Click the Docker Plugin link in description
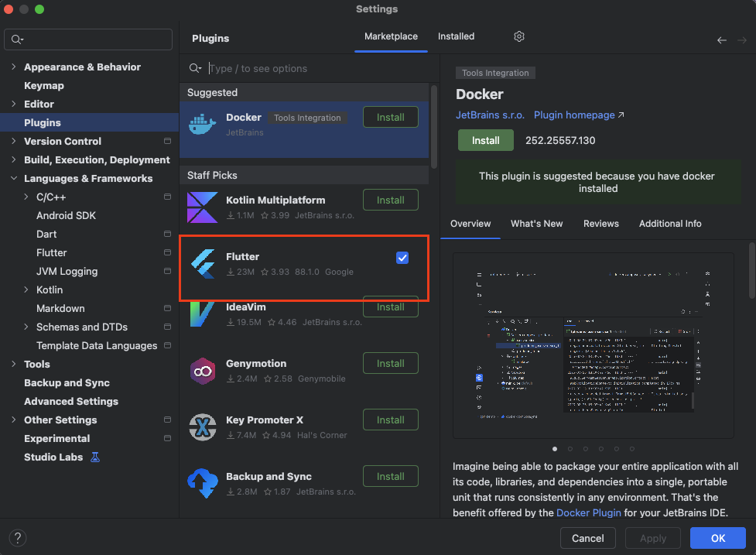756x555 pixels. (588, 512)
